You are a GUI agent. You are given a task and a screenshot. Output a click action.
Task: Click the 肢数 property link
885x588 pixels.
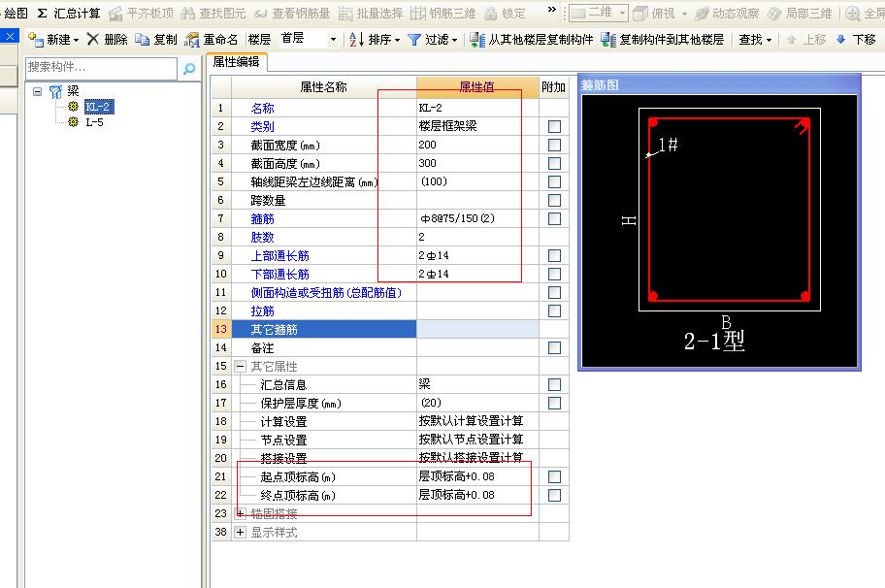click(262, 238)
